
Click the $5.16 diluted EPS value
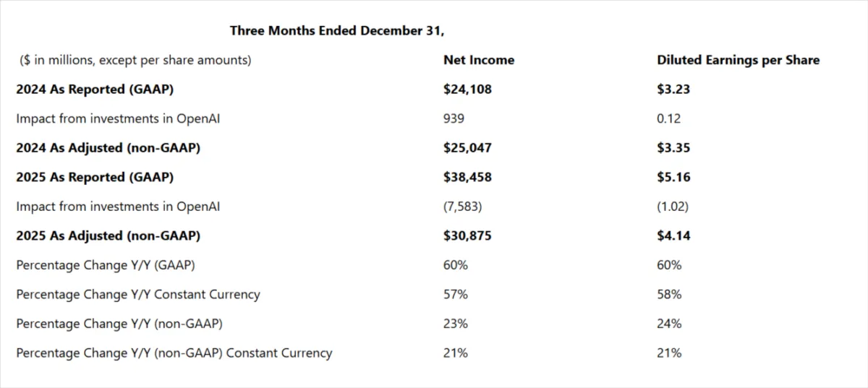click(673, 177)
